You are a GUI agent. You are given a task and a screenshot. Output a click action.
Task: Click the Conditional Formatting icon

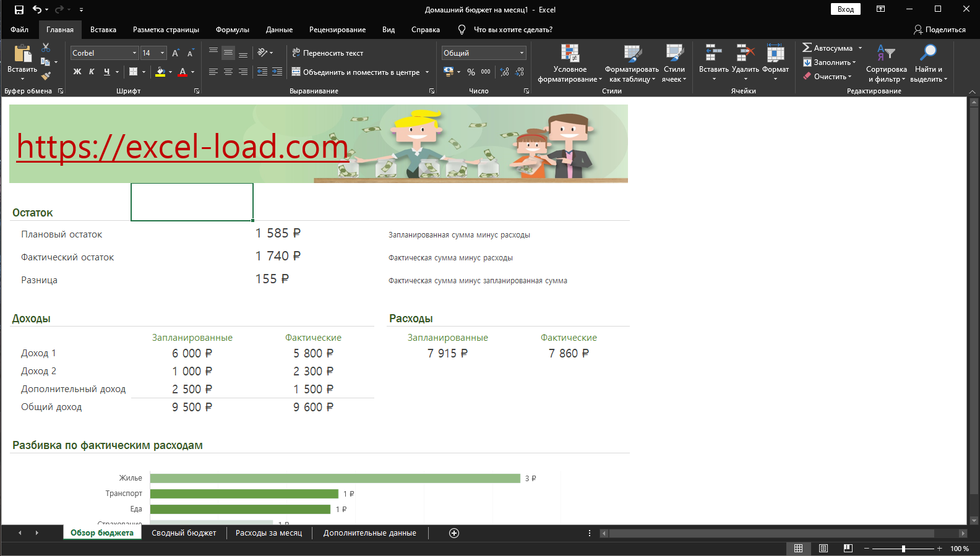pos(569,54)
